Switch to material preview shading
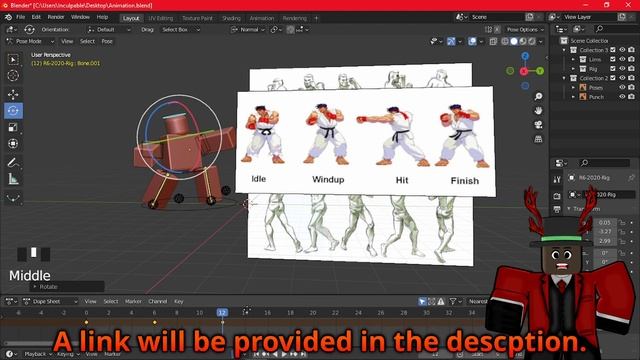The image size is (640, 360). (x=523, y=41)
